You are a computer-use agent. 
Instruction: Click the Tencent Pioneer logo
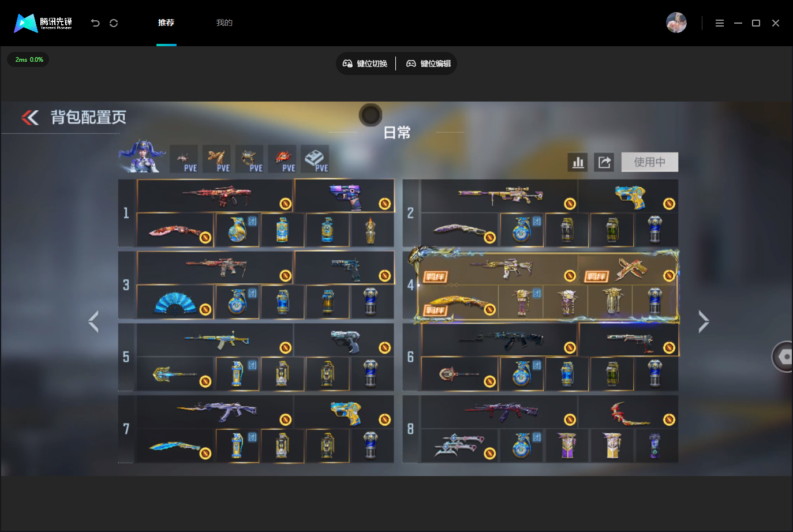tap(43, 23)
